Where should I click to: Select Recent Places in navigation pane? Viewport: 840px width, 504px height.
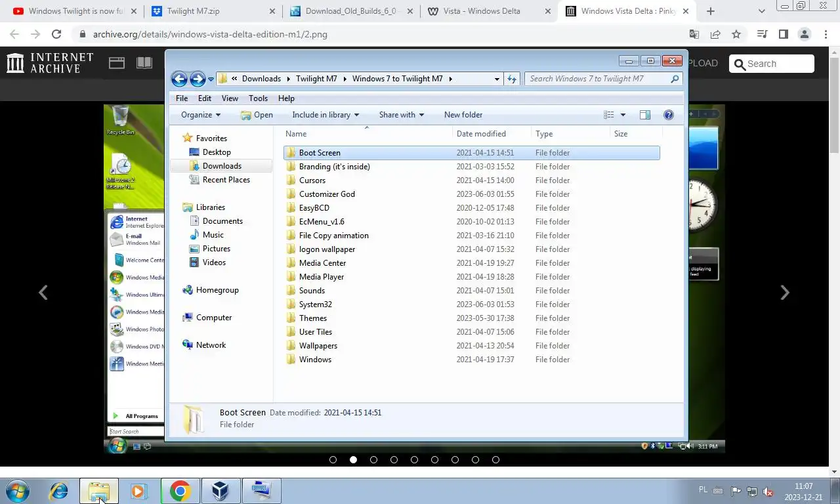point(226,180)
